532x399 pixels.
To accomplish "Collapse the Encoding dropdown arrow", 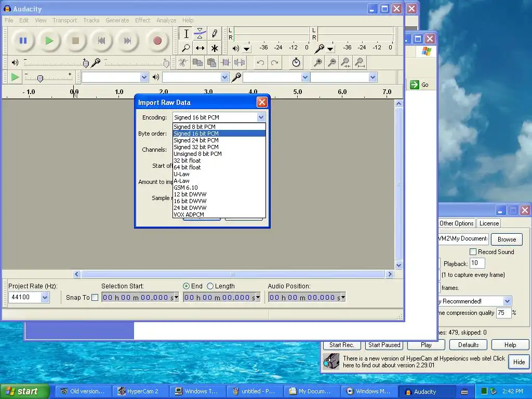I will coord(261,117).
